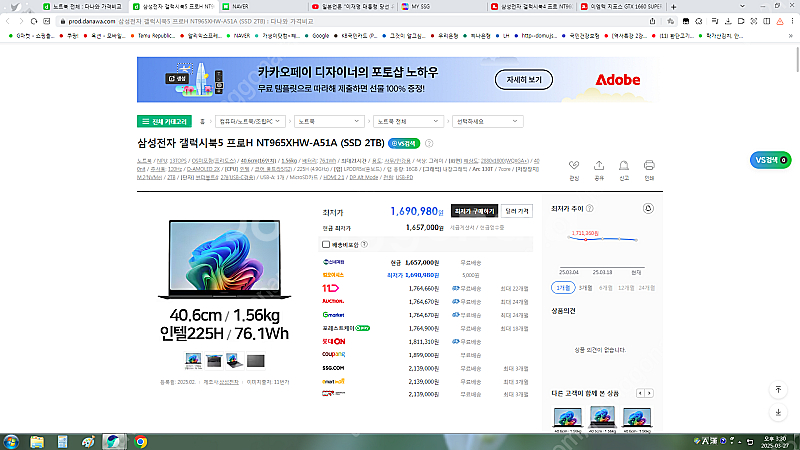Select the 24개월 price trend period

click(646, 288)
